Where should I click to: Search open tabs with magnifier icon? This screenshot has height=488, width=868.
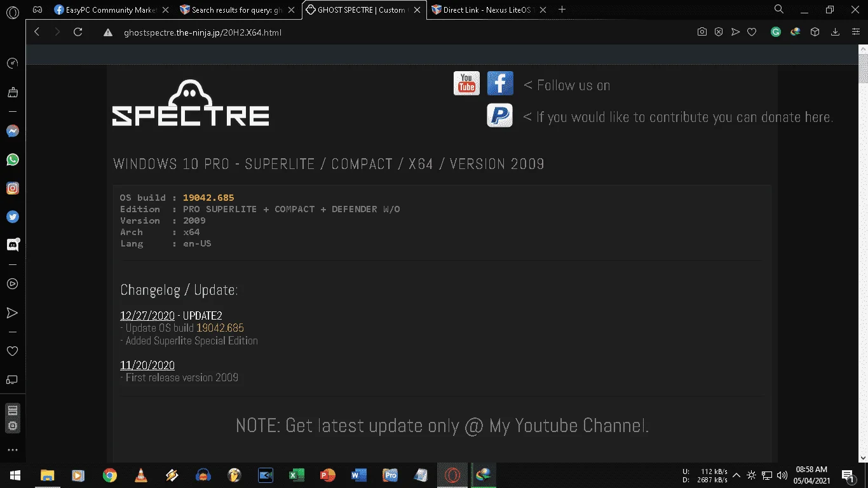click(x=779, y=10)
